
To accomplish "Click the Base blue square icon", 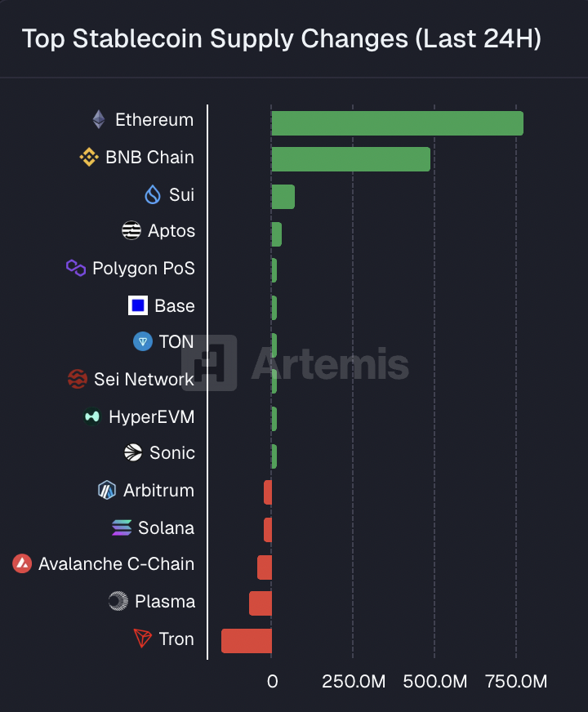I will tap(138, 306).
